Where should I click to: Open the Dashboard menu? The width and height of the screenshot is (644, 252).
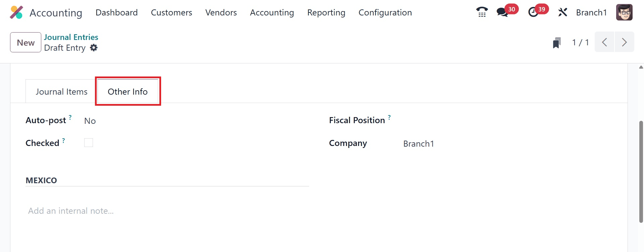116,12
